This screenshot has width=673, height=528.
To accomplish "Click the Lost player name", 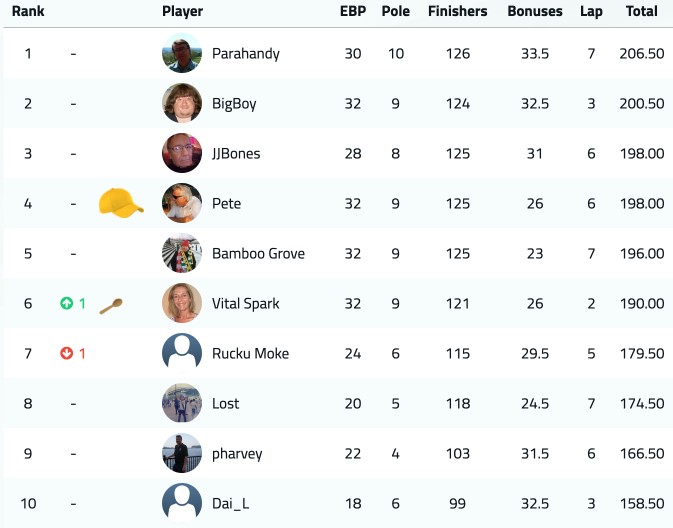I will (x=226, y=404).
